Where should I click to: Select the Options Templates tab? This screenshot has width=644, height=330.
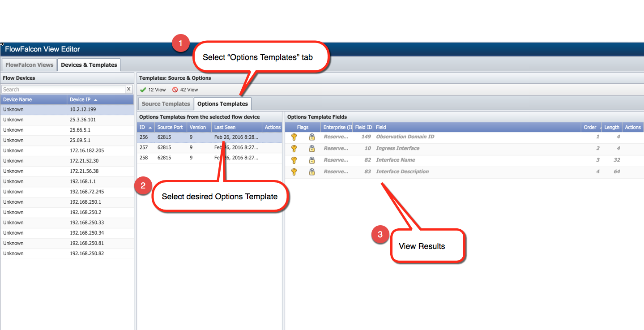(x=222, y=104)
